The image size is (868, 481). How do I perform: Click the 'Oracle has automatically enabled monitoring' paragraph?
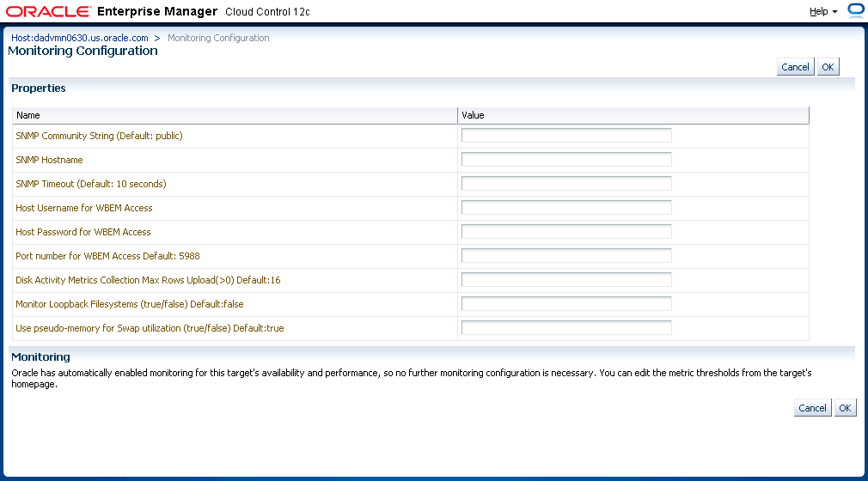[412, 378]
